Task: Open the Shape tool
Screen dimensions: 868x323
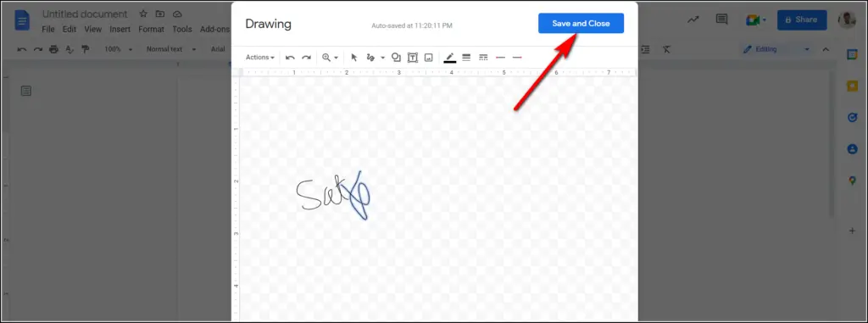Action: tap(396, 57)
